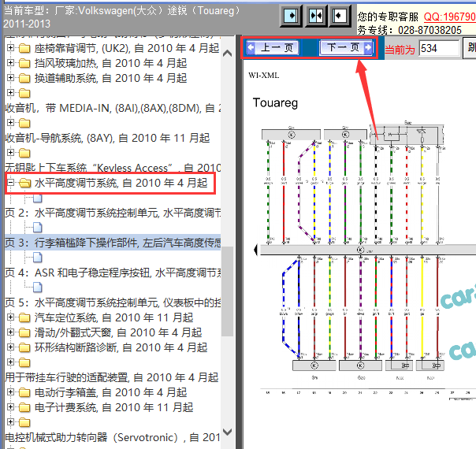Click the hotline number 028-87038205
This screenshot has height=449, width=476.
430,30
